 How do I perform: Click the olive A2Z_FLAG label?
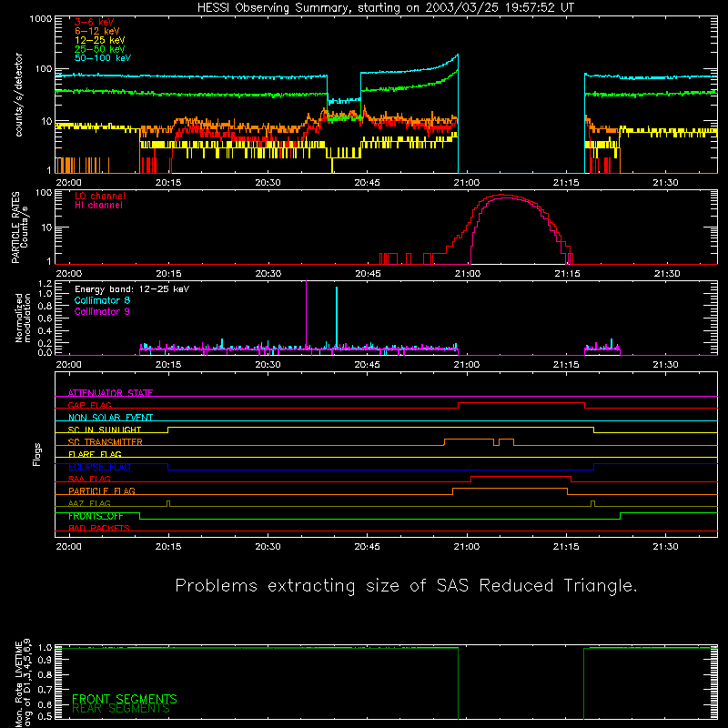coord(89,503)
